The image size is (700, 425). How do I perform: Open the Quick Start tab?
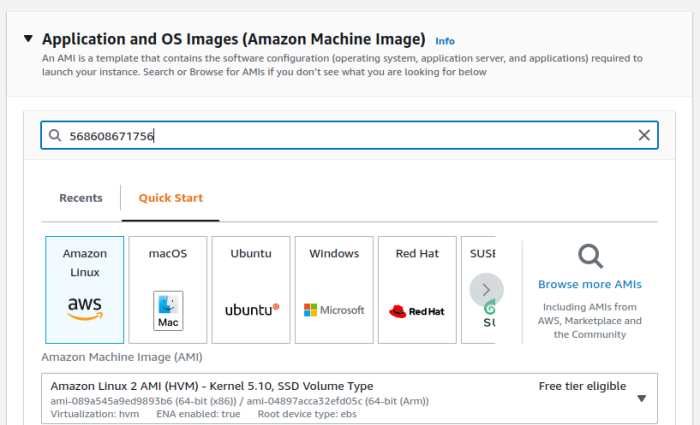coord(170,198)
